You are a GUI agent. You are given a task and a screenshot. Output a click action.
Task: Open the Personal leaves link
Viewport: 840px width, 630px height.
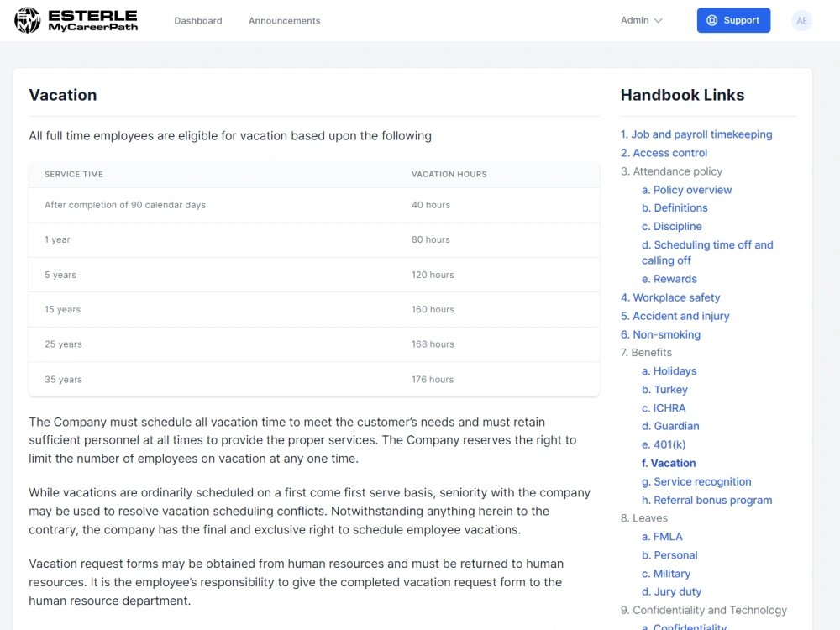pyautogui.click(x=669, y=555)
